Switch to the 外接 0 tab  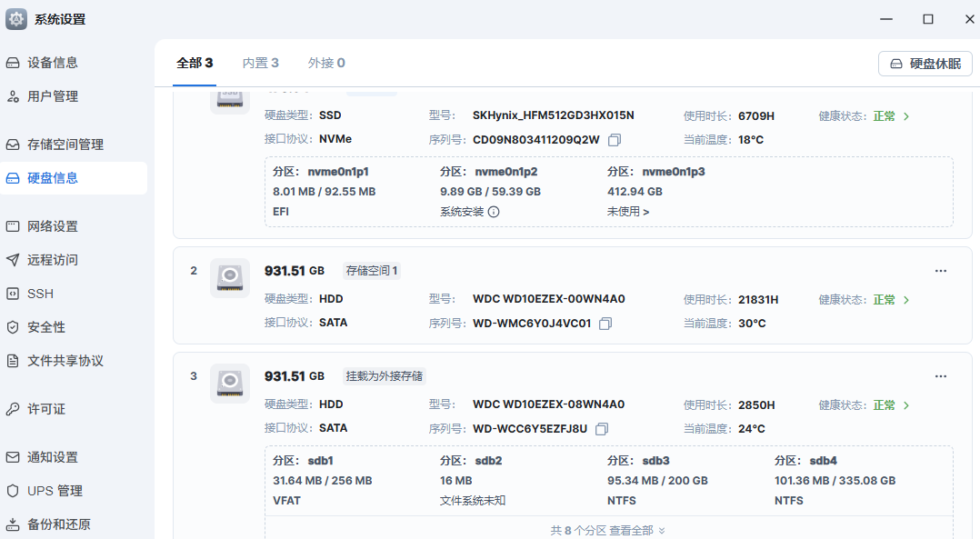[x=326, y=63]
